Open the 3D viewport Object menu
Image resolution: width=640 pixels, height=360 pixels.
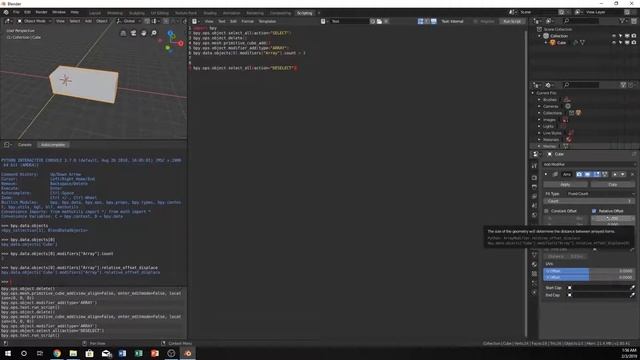coord(102,21)
